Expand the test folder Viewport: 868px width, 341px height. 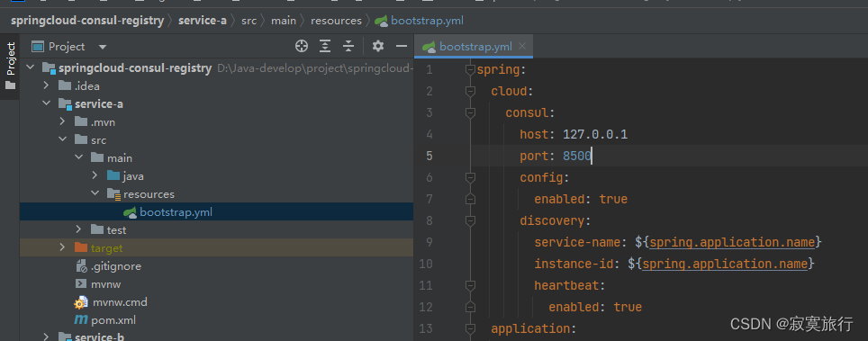click(x=78, y=229)
